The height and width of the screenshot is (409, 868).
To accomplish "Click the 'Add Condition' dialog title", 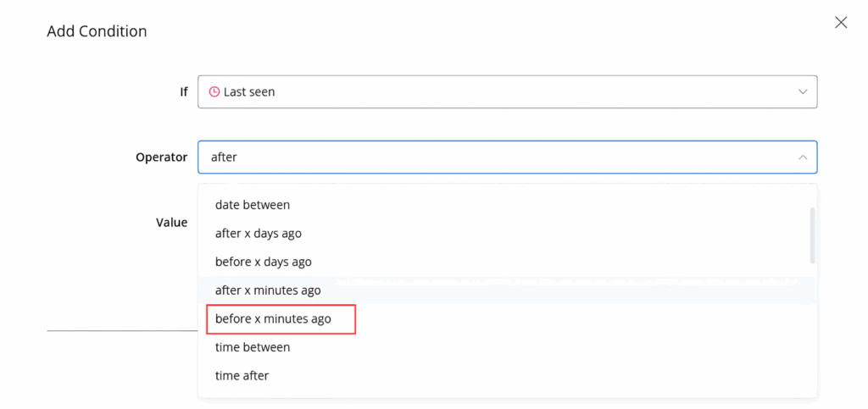I will (97, 31).
